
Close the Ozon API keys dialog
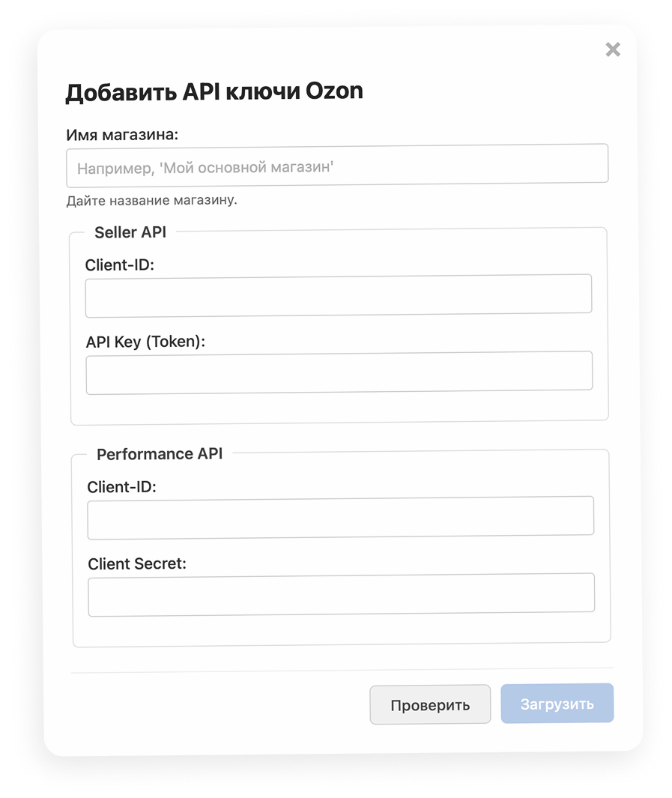tap(613, 49)
